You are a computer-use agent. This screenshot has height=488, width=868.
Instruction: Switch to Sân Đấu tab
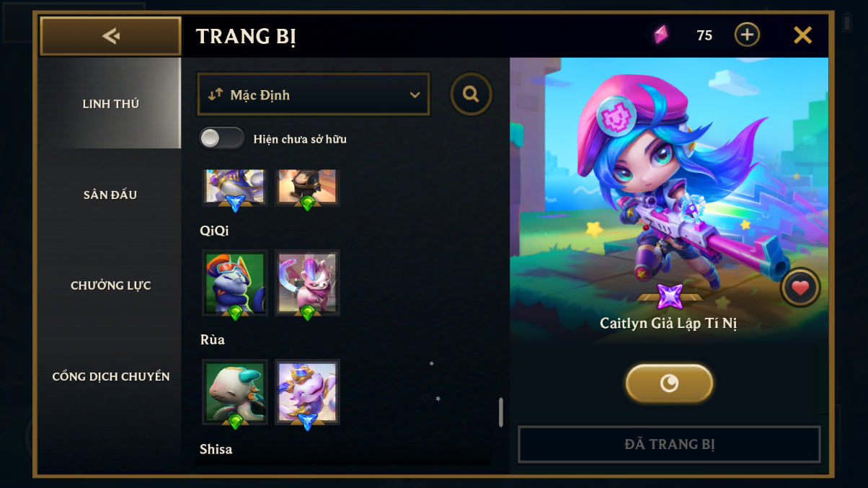[x=110, y=195]
